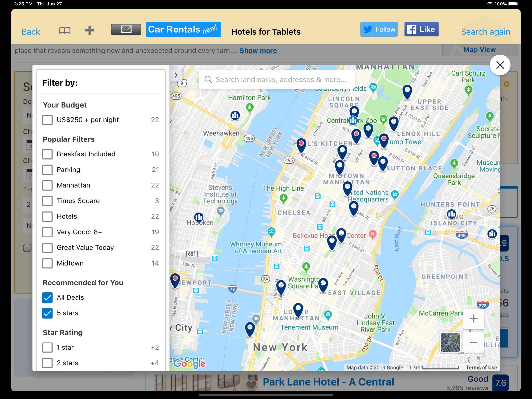Tap Queensbridge Park tree marker
532x399 pixels.
454,164
